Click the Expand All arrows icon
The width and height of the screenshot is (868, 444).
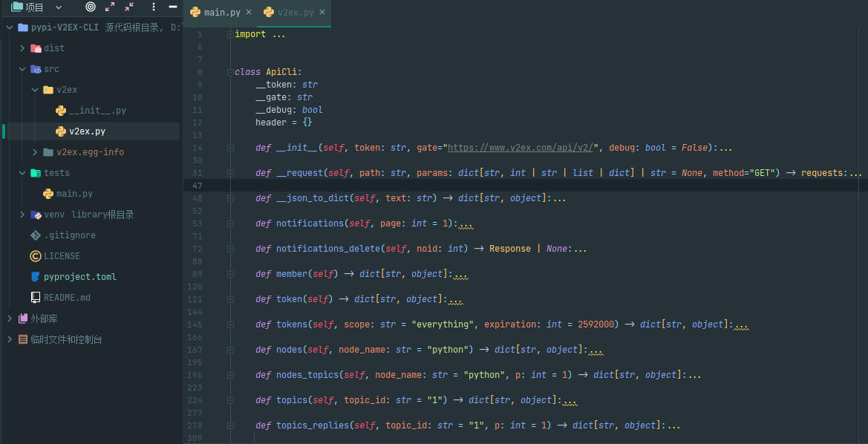(110, 7)
